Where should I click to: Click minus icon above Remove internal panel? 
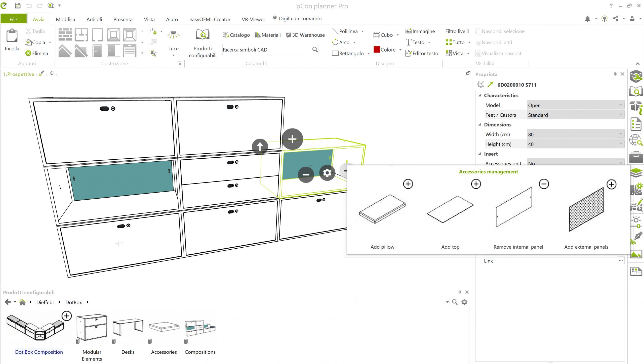(544, 184)
